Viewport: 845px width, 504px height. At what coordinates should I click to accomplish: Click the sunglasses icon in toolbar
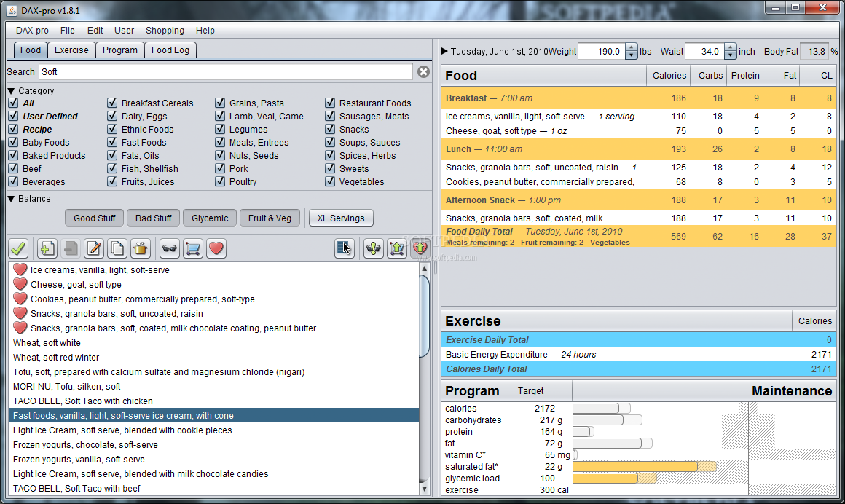pyautogui.click(x=169, y=248)
